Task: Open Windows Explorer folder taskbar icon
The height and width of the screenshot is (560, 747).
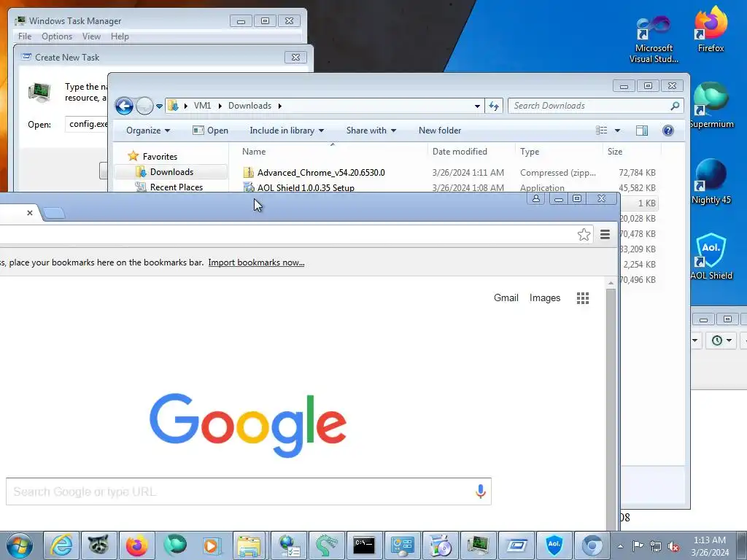Action: [x=249, y=545]
